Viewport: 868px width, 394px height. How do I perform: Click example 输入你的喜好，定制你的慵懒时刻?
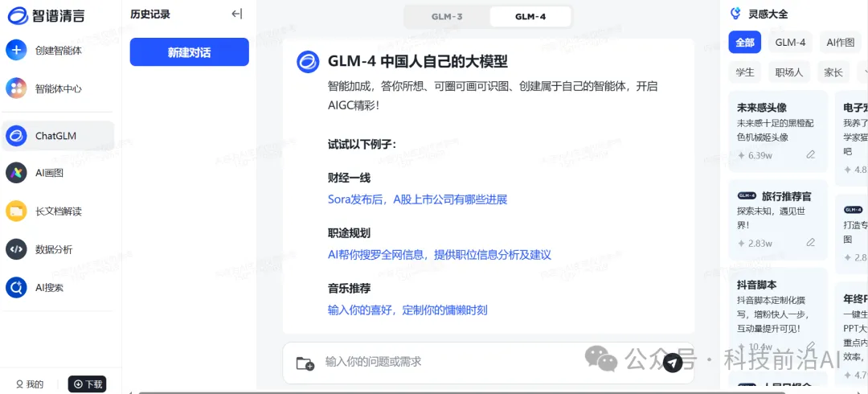(407, 310)
